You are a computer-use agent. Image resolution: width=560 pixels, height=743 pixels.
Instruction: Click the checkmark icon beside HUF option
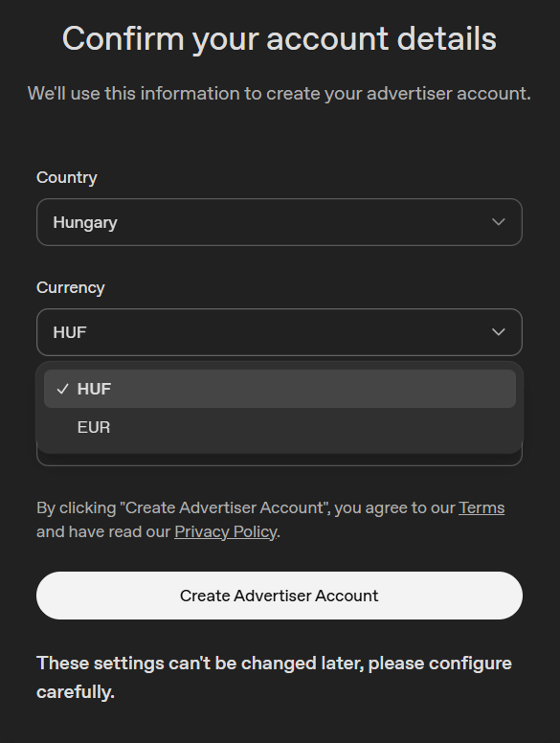[62, 389]
